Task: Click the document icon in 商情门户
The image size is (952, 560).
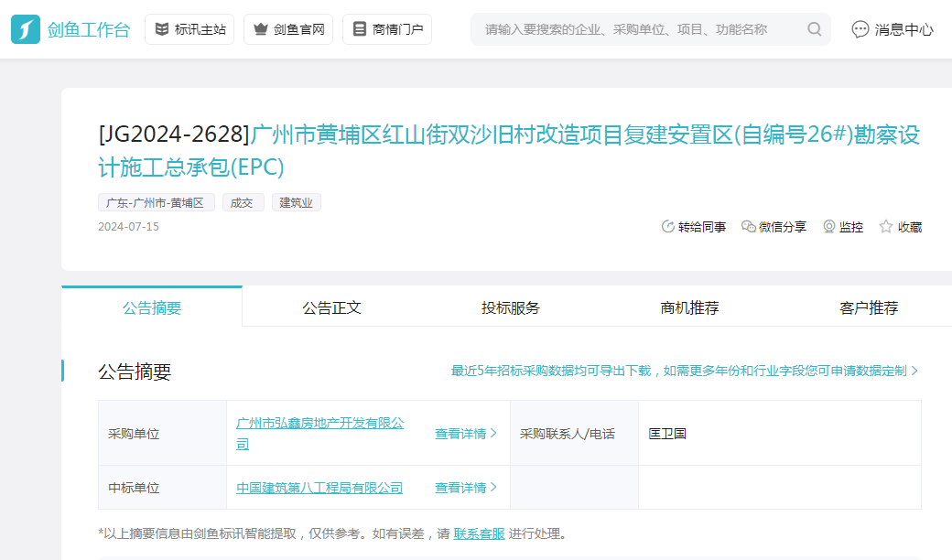Action: (360, 29)
